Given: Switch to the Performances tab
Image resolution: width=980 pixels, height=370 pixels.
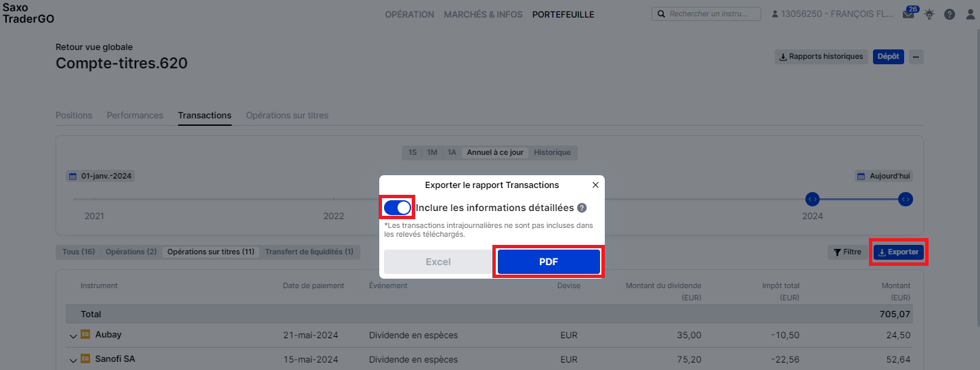Looking at the screenshot, I should (135, 115).
